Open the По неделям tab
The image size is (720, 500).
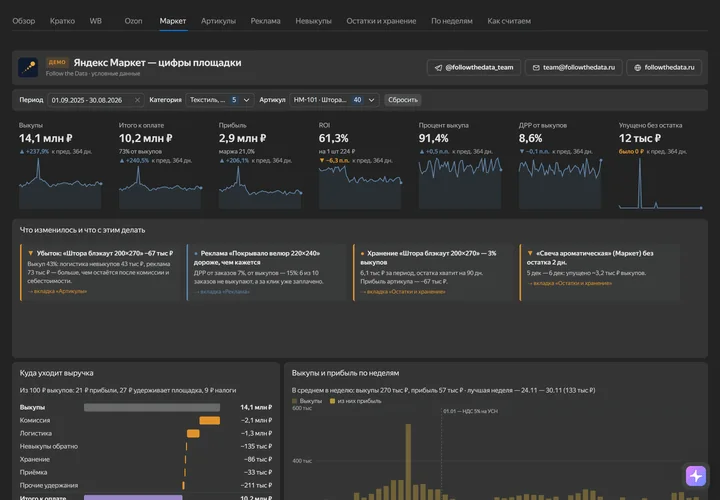[x=451, y=21]
